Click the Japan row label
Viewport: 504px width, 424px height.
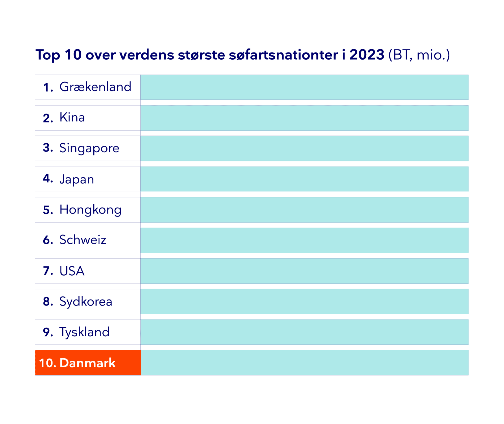tap(77, 179)
